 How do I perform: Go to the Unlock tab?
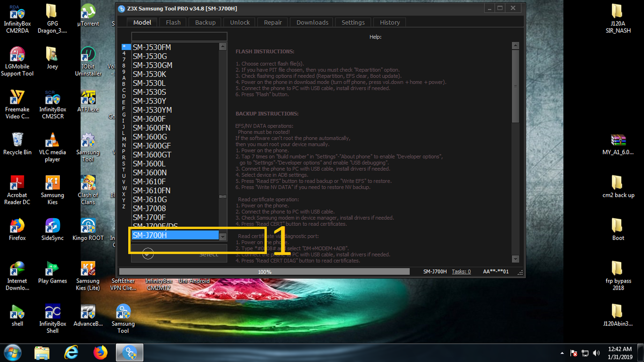[x=240, y=22]
